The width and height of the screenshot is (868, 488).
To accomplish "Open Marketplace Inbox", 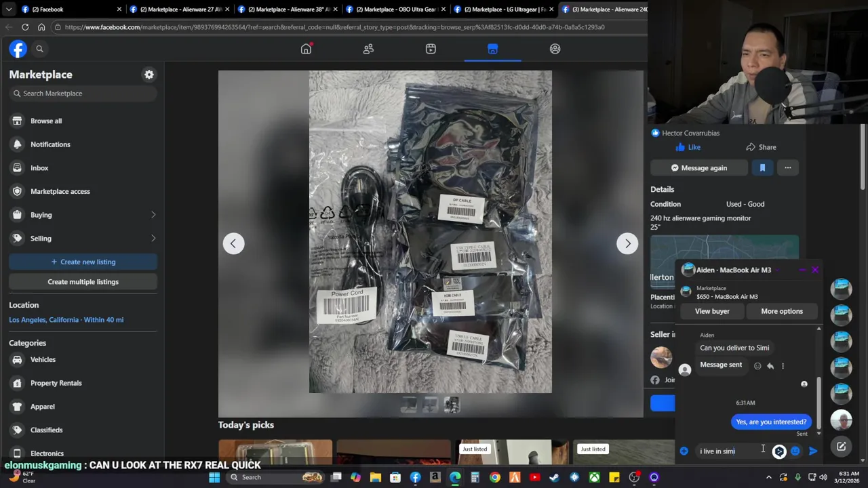I will (x=83, y=168).
